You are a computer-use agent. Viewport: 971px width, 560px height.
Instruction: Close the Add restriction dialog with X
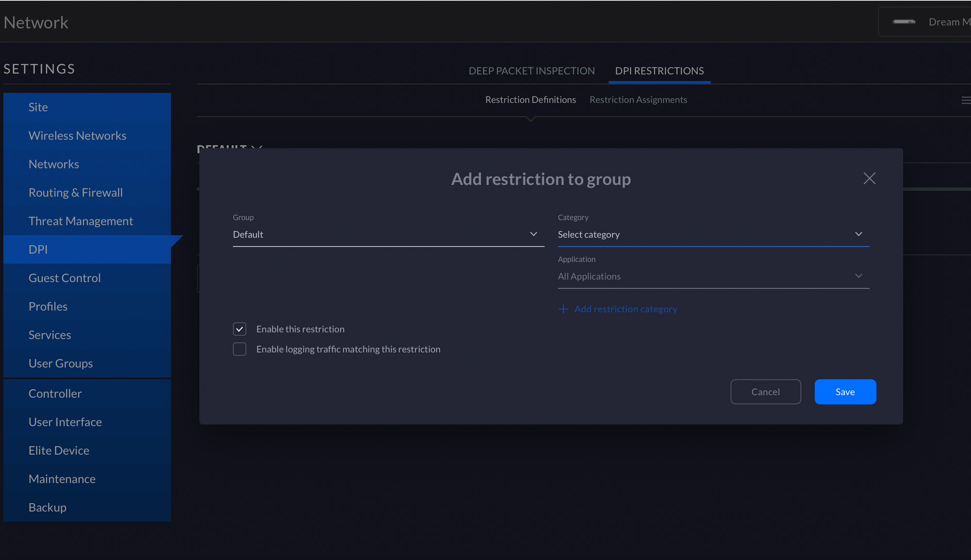[x=870, y=179]
